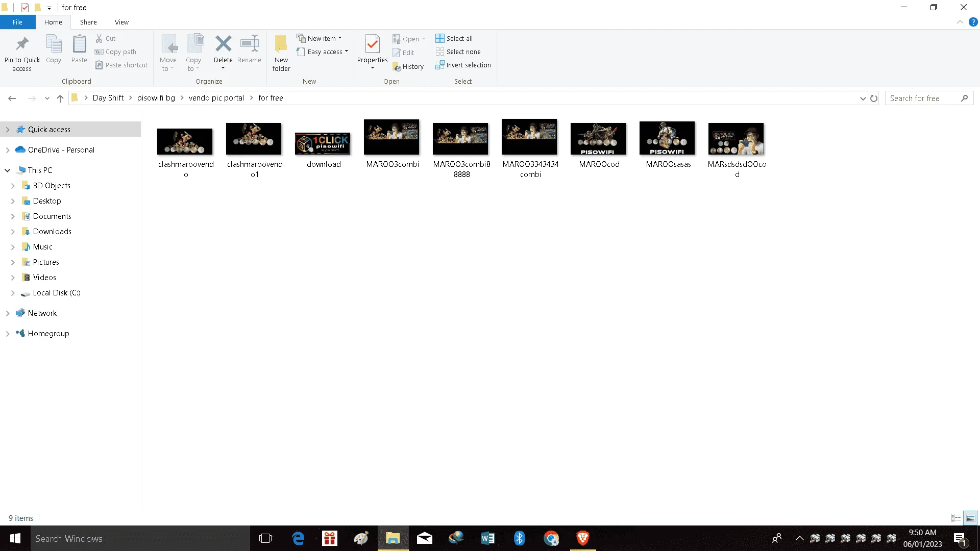Viewport: 980px width, 551px height.
Task: Click the Copy ribbon icon
Action: pyautogui.click(x=54, y=44)
